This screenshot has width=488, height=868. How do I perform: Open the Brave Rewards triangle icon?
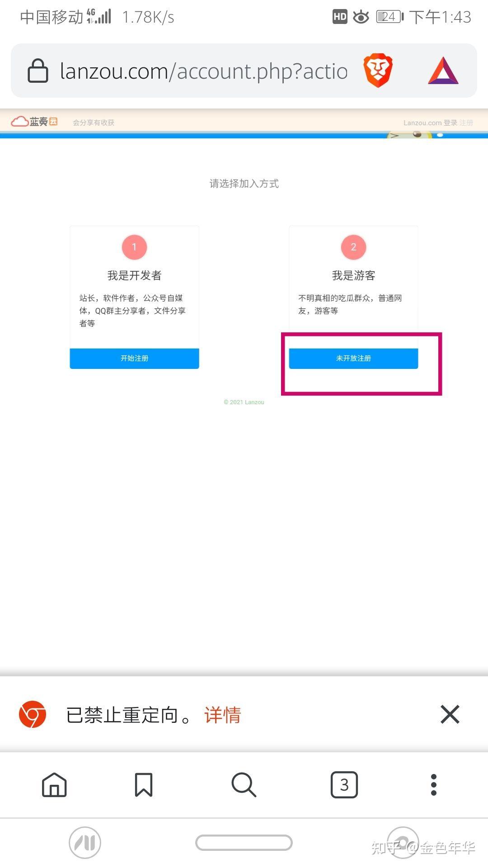click(443, 71)
